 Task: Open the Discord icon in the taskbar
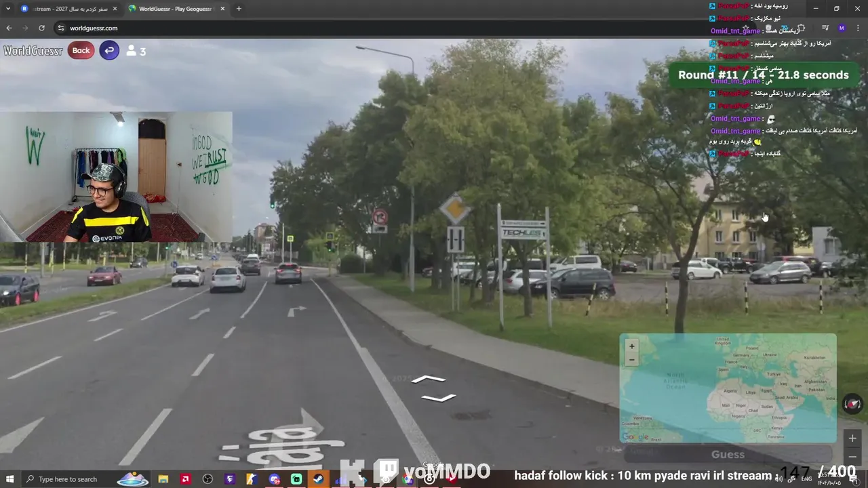pos(274,479)
